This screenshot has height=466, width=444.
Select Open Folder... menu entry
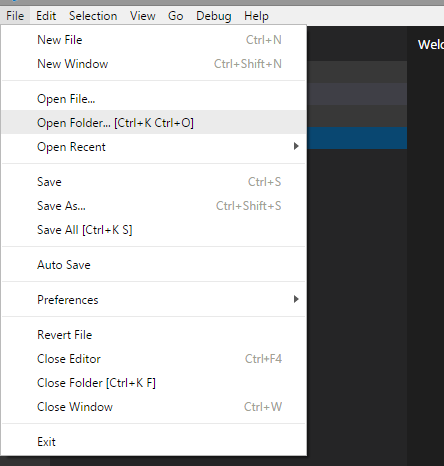coord(154,123)
